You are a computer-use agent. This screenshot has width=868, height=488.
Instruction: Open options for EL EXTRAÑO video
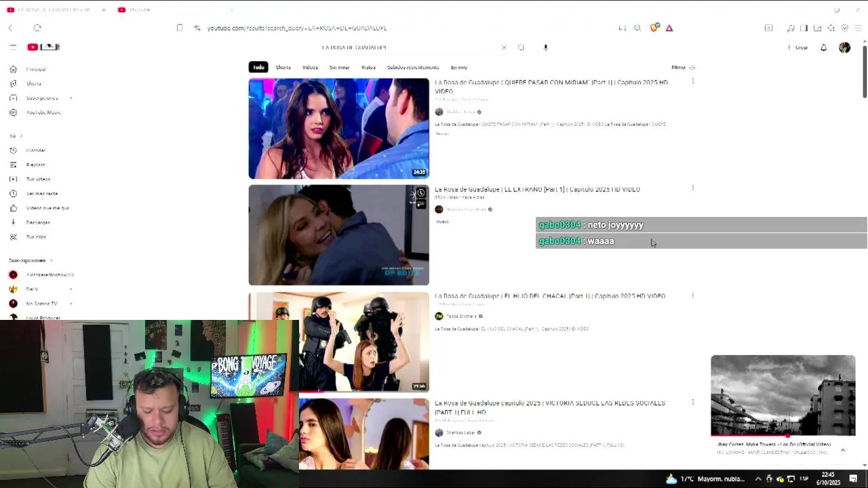click(692, 188)
